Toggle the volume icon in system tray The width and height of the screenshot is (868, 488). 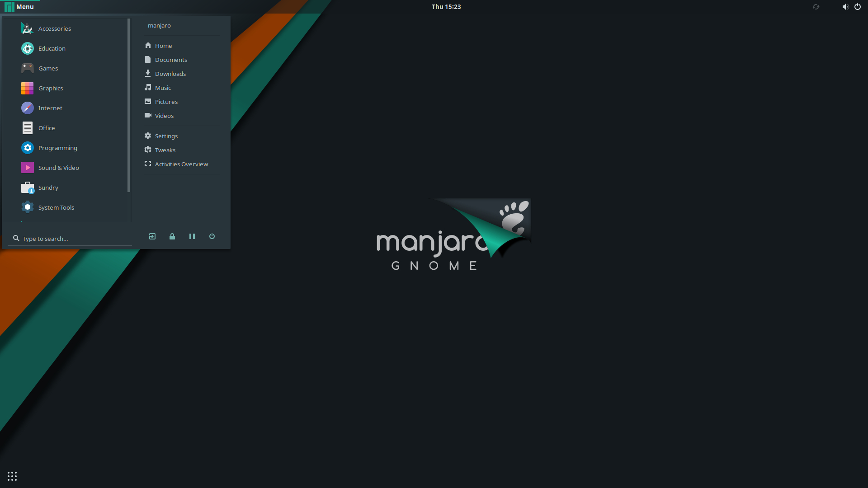click(x=845, y=7)
